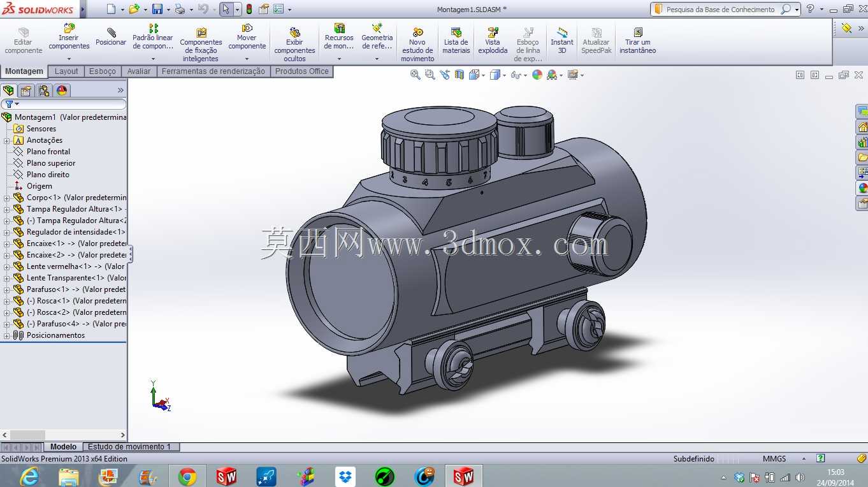Click the Edit Appearance color sphere icon
The height and width of the screenshot is (487, 868).
tap(537, 75)
